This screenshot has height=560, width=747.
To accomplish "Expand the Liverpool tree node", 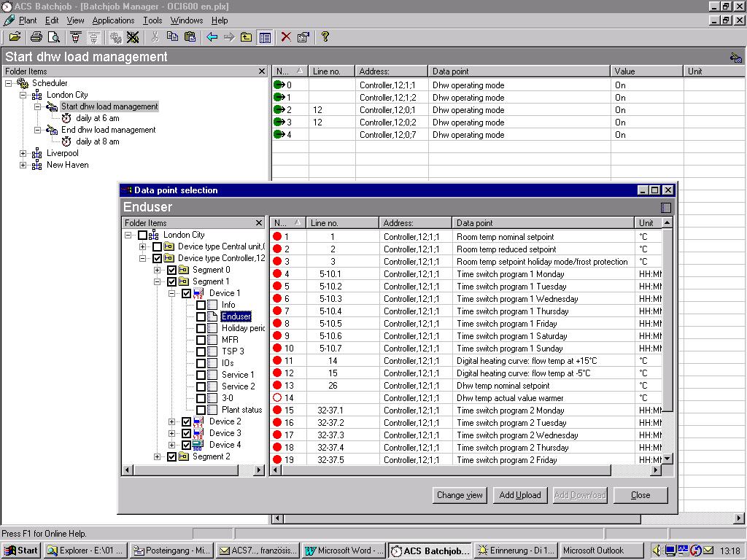I will coord(23,153).
